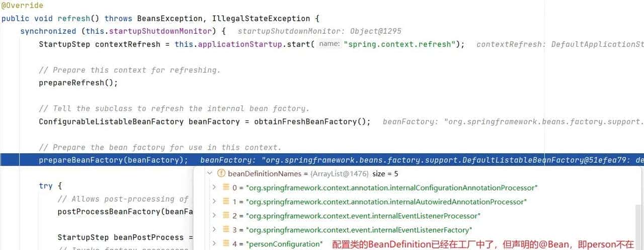Expand entry 0 internalConfigurationAnnotationProcessor

pyautogui.click(x=214, y=187)
